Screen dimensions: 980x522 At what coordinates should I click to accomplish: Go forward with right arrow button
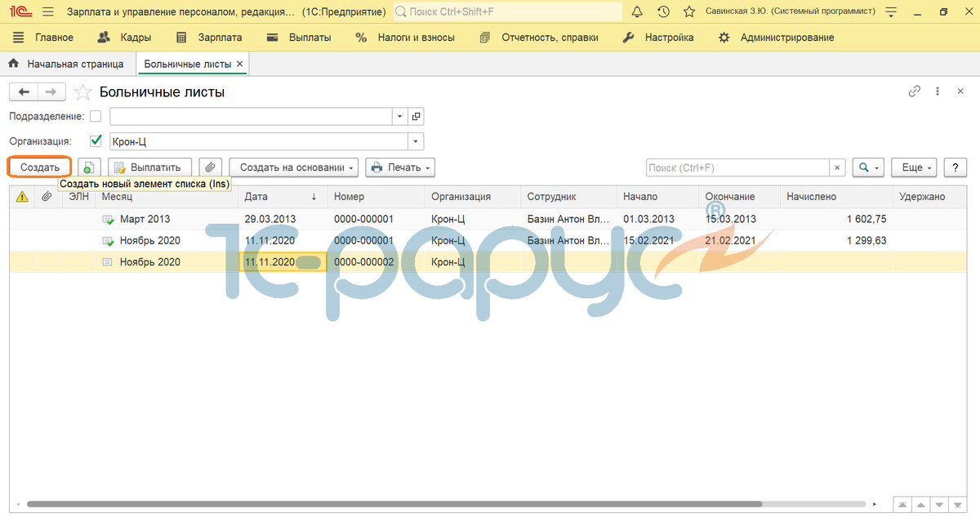tap(51, 92)
